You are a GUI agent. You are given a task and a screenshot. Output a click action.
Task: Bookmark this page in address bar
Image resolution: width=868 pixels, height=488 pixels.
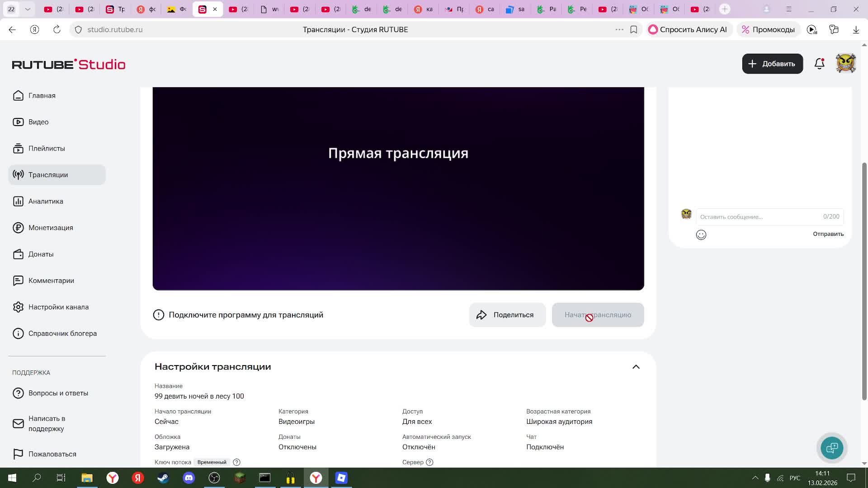click(633, 30)
